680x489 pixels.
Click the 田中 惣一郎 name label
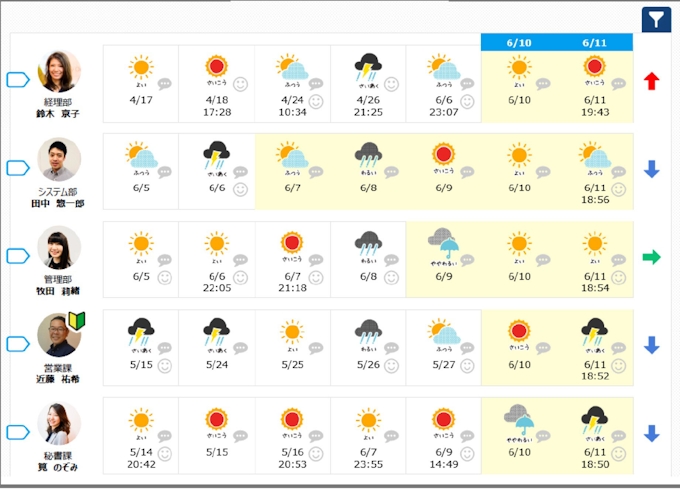(x=58, y=204)
